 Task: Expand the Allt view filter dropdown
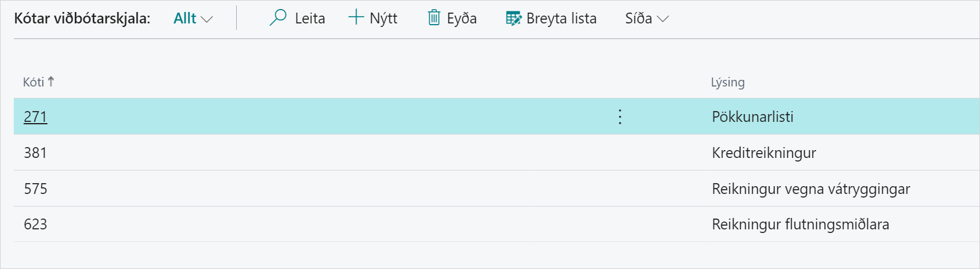[193, 19]
